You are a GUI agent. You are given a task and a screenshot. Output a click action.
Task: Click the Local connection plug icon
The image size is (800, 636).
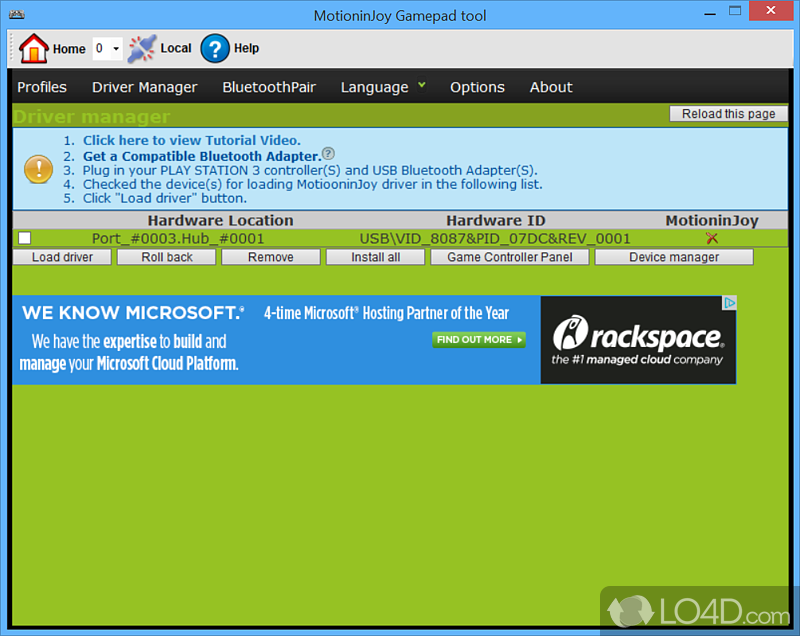pos(141,48)
